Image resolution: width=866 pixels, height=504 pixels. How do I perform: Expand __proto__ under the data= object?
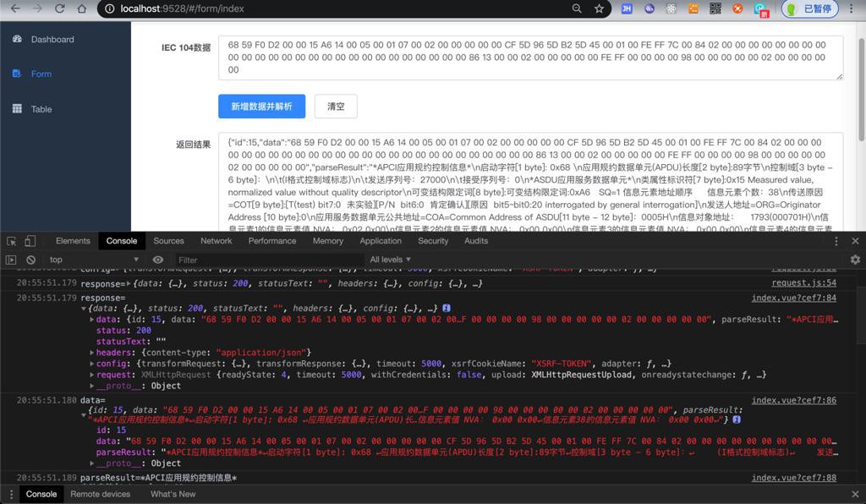[x=91, y=463]
